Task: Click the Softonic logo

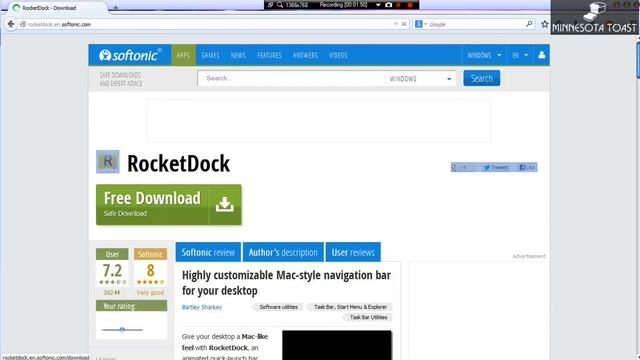Action: point(130,55)
